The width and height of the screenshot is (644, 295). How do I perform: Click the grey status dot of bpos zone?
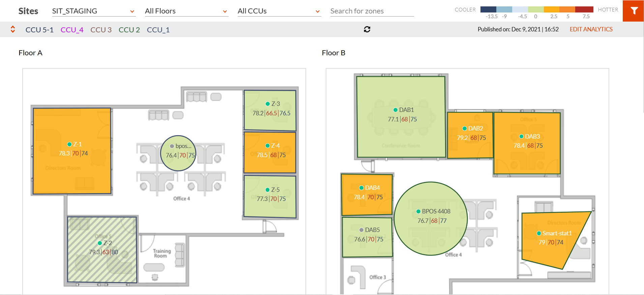tap(172, 146)
